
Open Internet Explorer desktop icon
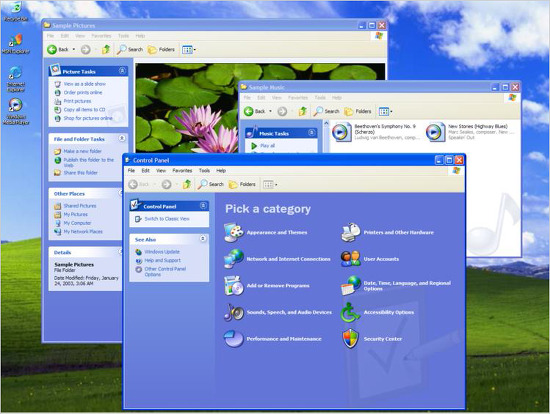tap(15, 79)
